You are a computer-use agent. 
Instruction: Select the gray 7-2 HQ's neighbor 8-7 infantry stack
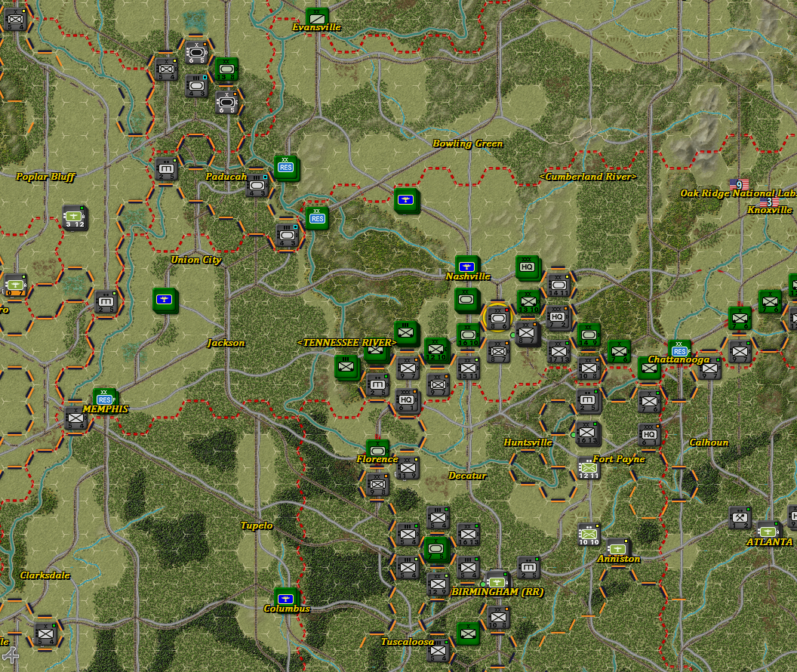[x=527, y=334]
